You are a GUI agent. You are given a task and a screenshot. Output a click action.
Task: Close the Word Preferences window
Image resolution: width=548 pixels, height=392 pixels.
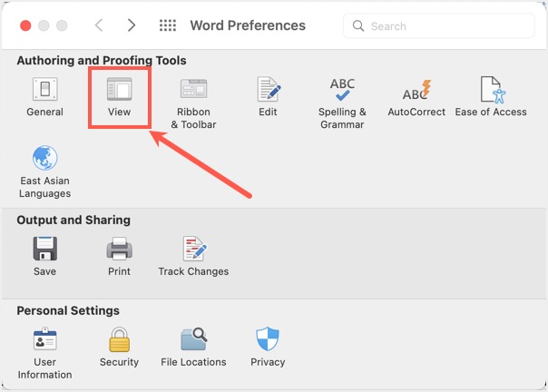25,25
